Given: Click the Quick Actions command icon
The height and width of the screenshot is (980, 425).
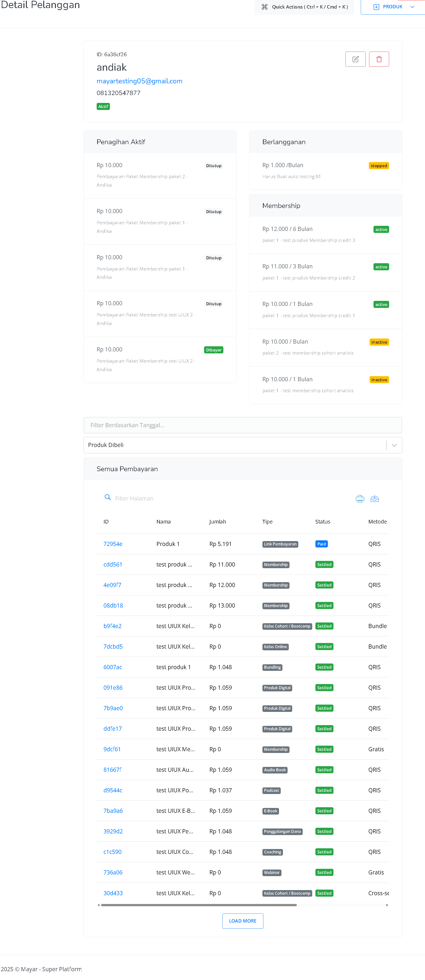Looking at the screenshot, I should pyautogui.click(x=265, y=7).
